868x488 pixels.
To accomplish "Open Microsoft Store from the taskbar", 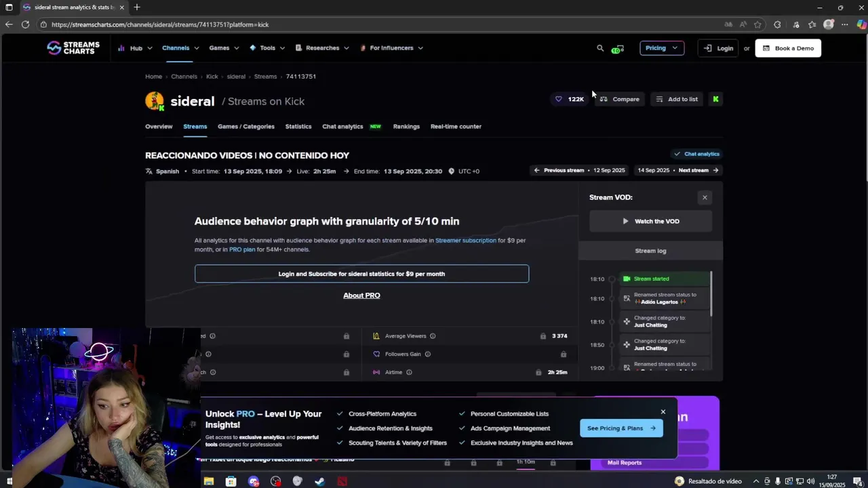I will (231, 481).
